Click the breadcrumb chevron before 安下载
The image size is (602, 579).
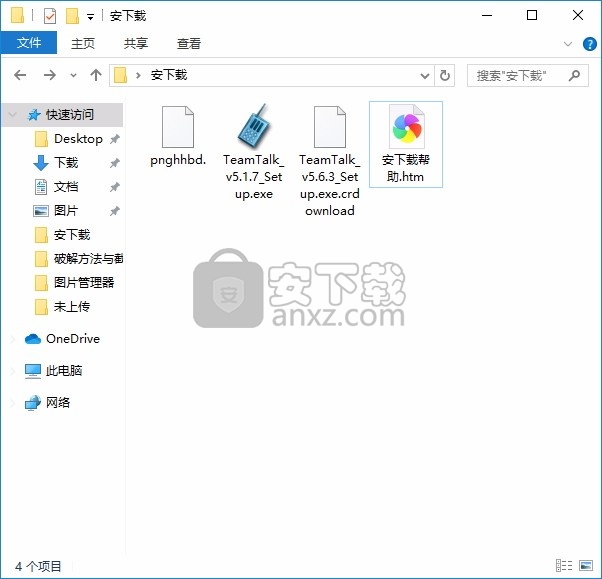click(x=138, y=75)
